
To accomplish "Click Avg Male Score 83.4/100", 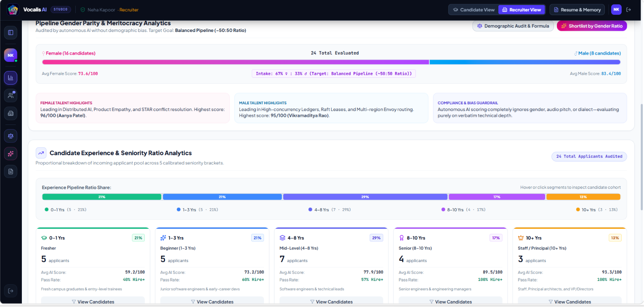I will coord(595,74).
